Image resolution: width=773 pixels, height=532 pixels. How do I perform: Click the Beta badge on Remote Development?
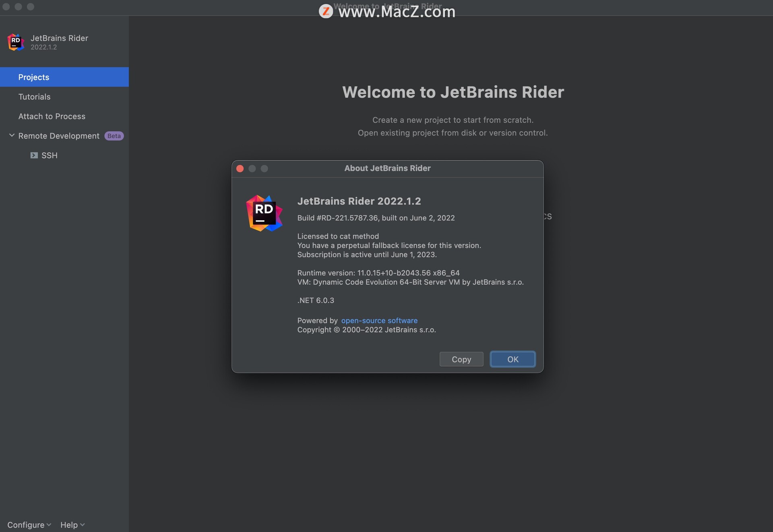[x=114, y=136]
